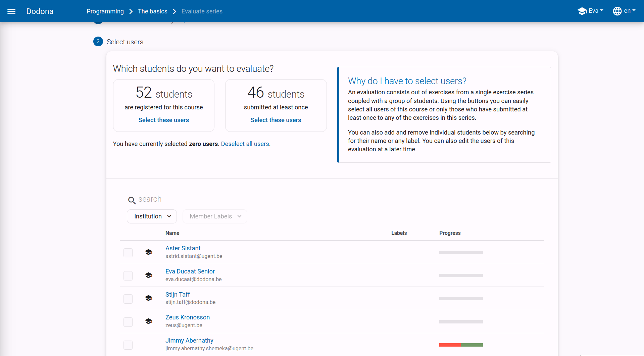Select these users under 46 students
The image size is (644, 356).
click(x=276, y=120)
